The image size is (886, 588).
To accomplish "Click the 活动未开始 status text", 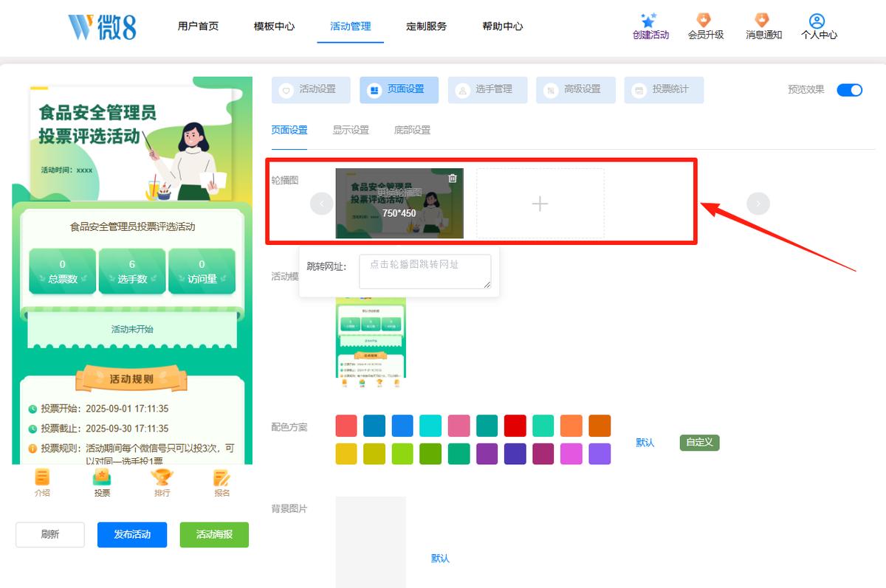I will (x=132, y=329).
